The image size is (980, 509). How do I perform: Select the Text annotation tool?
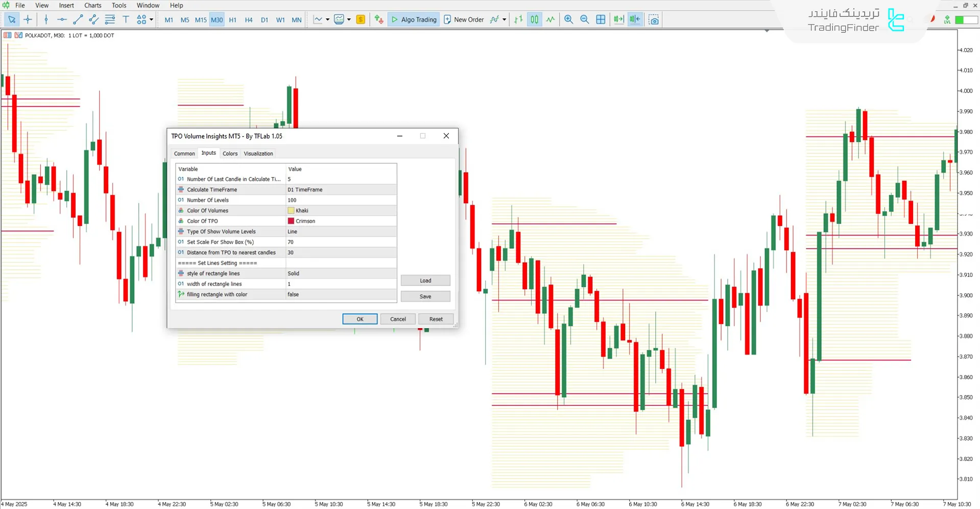click(126, 19)
